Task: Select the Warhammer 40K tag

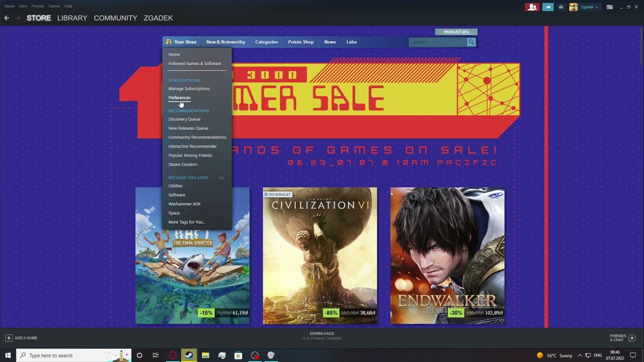Action: click(x=184, y=204)
